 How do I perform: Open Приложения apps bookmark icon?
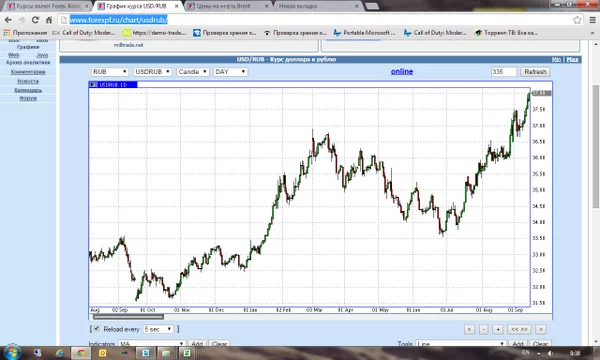pos(7,33)
